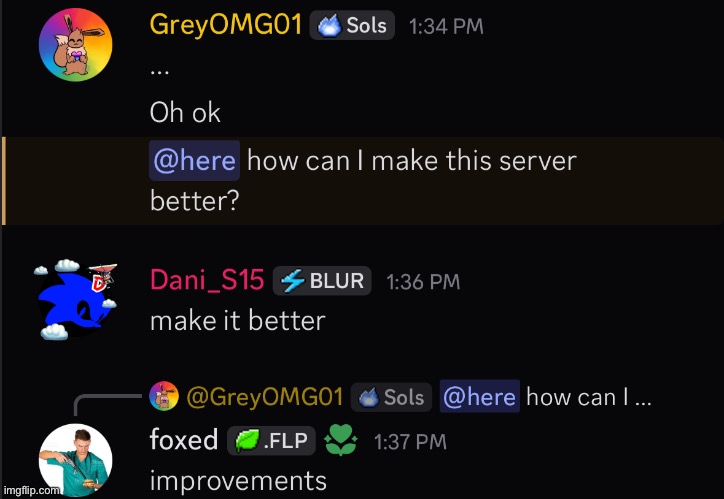724x499 pixels.
Task: Click the Dani_S15 username
Action: point(207,280)
